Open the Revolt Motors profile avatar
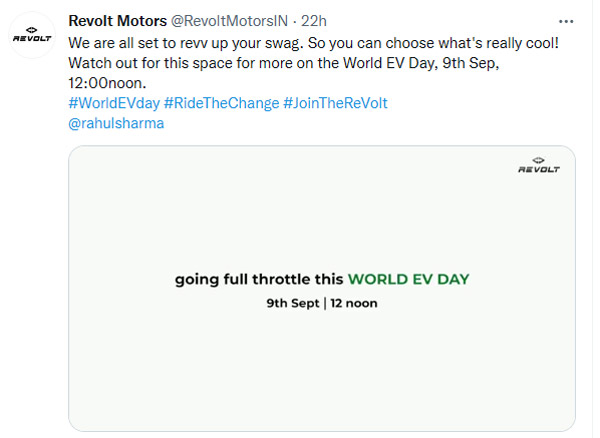Screen dimensions: 600x438 pos(32,35)
